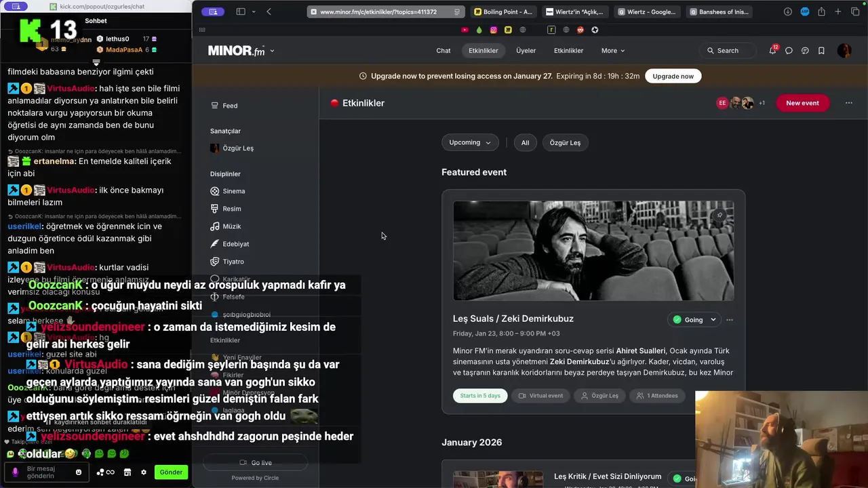Open a new tab with plus icon
The image size is (868, 488).
[838, 12]
